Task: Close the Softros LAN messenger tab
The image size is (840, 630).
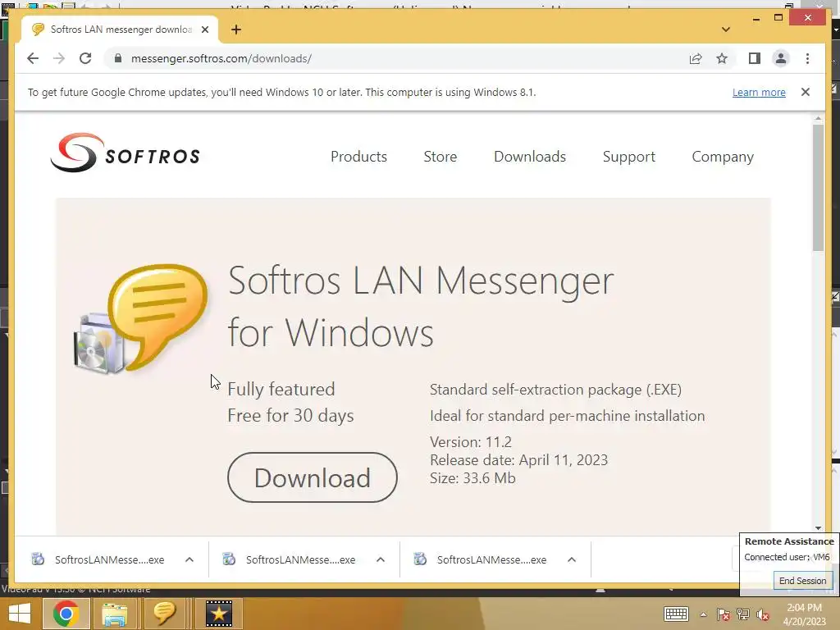Action: tap(204, 30)
